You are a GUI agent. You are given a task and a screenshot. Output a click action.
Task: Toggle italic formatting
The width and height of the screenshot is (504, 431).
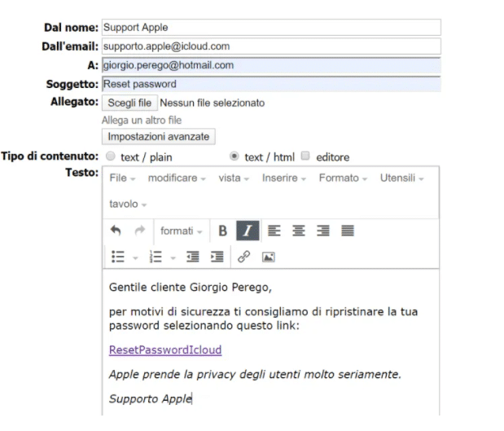point(248,231)
